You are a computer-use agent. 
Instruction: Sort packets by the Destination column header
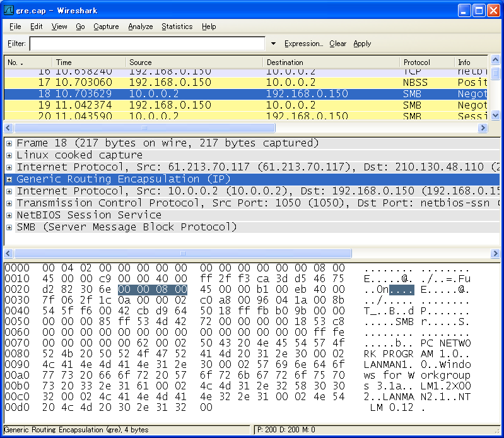(331, 62)
